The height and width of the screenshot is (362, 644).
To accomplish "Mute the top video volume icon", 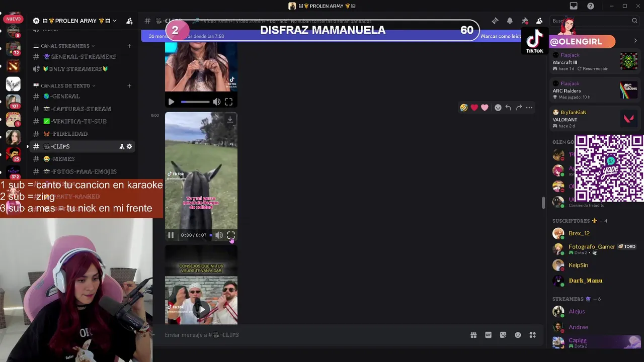I will pyautogui.click(x=216, y=102).
